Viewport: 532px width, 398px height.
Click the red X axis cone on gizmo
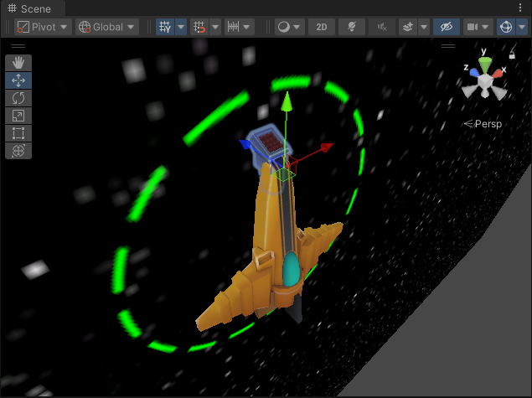(499, 74)
